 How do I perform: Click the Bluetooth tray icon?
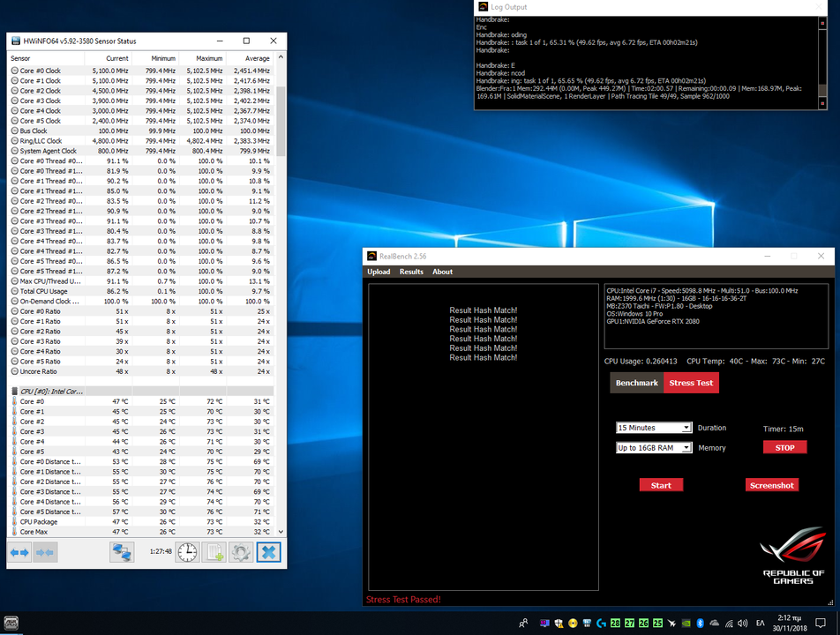700,624
